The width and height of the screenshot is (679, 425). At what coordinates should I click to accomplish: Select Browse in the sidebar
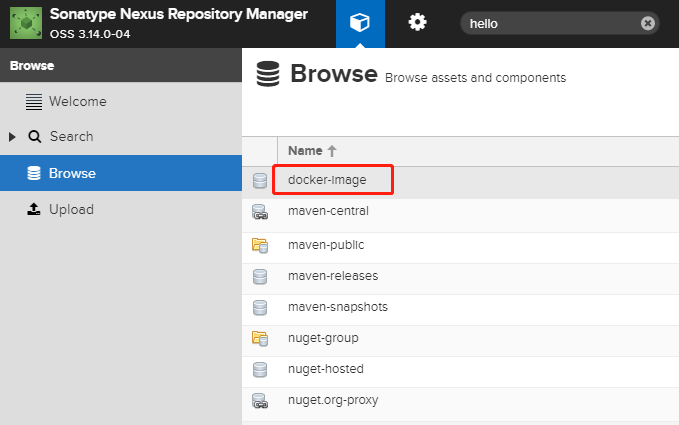tap(121, 173)
